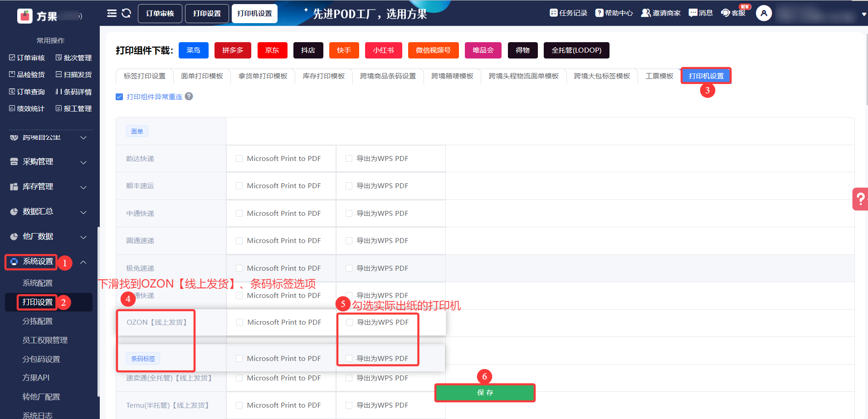Screen dimensions: 868x419
Task: Open 转他厂配置 in the sidebar
Action: [x=41, y=397]
